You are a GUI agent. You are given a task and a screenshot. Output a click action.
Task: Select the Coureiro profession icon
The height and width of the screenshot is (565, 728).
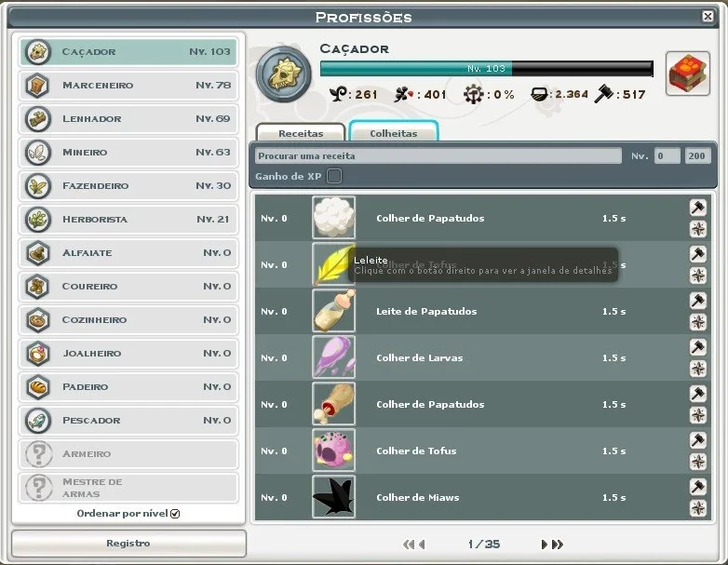point(37,287)
